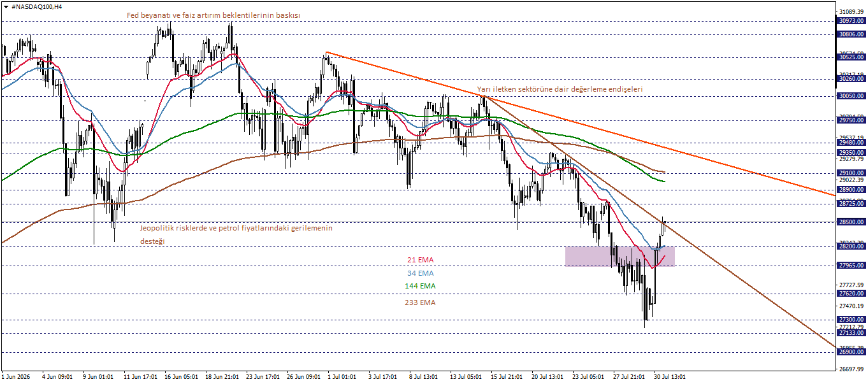The width and height of the screenshot is (868, 384).
Task: Click the 30525.00 price level label
Action: (851, 57)
